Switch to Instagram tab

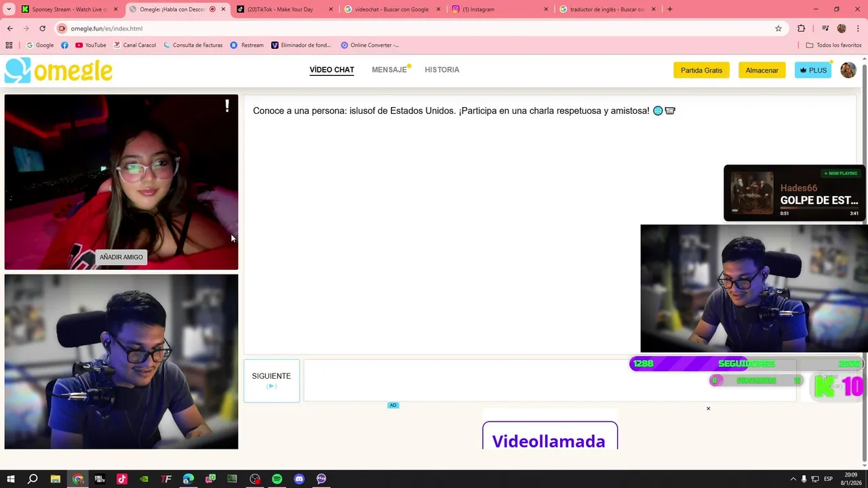500,9
